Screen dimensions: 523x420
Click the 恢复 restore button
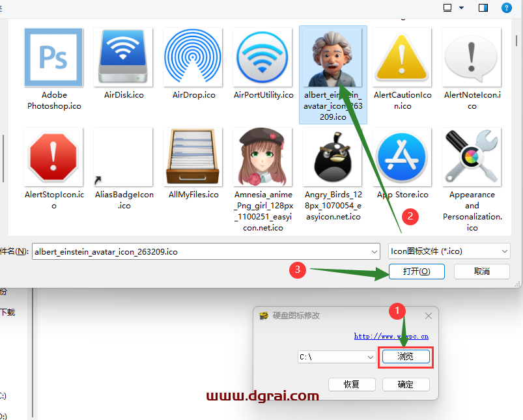(x=352, y=384)
